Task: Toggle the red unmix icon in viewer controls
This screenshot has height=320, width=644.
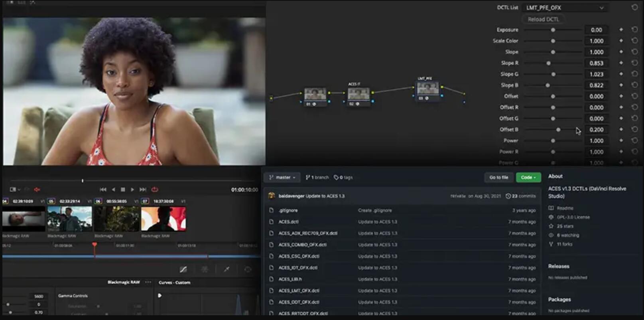Action: pyautogui.click(x=37, y=190)
